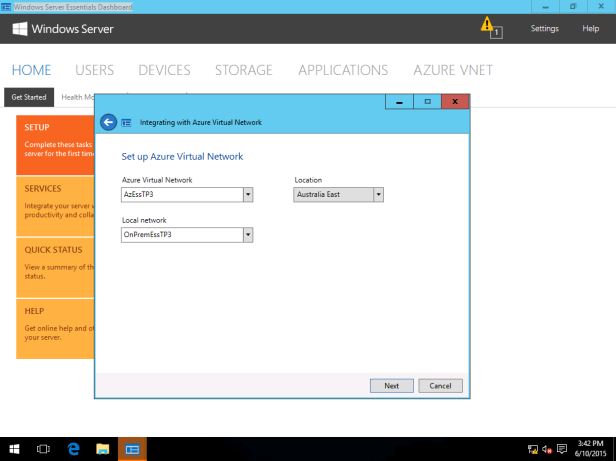Screen dimensions: 616x461
Task: Click the Next button
Action: pos(391,385)
